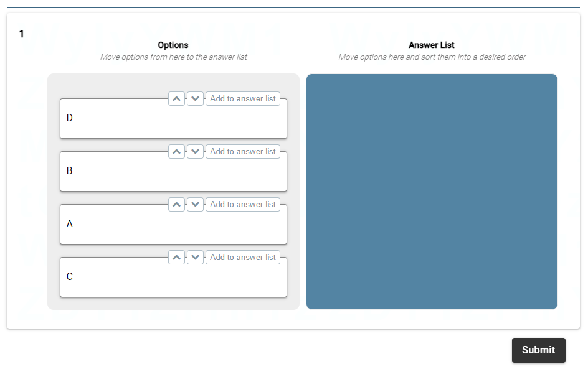
Task: Move option B down using its arrow
Action: pos(196,152)
